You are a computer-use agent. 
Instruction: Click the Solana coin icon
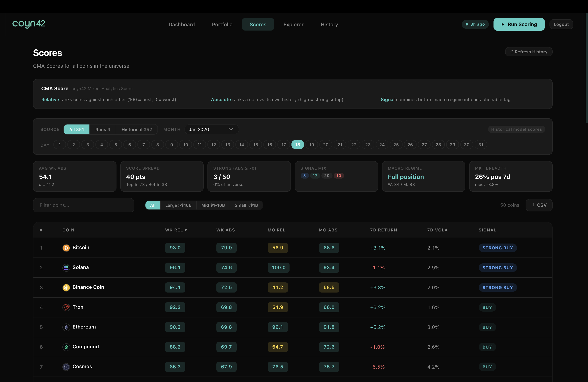[x=66, y=268]
